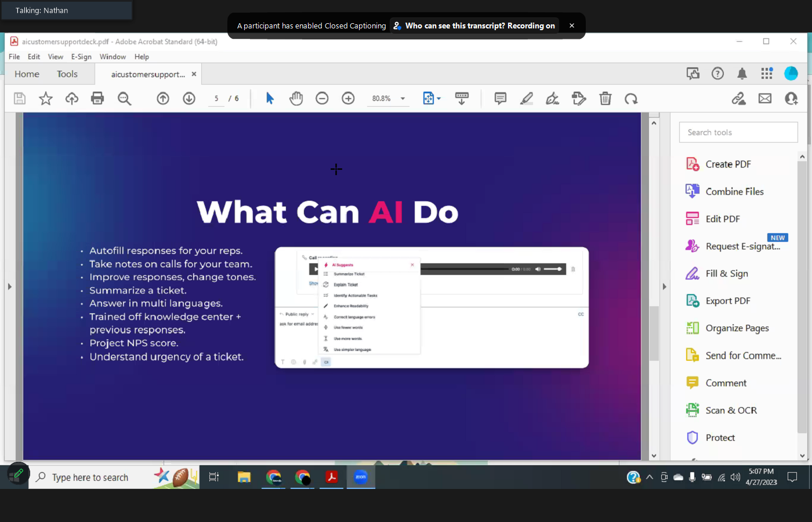Open the E-Sign menu
This screenshot has width=812, height=522.
pos(81,57)
